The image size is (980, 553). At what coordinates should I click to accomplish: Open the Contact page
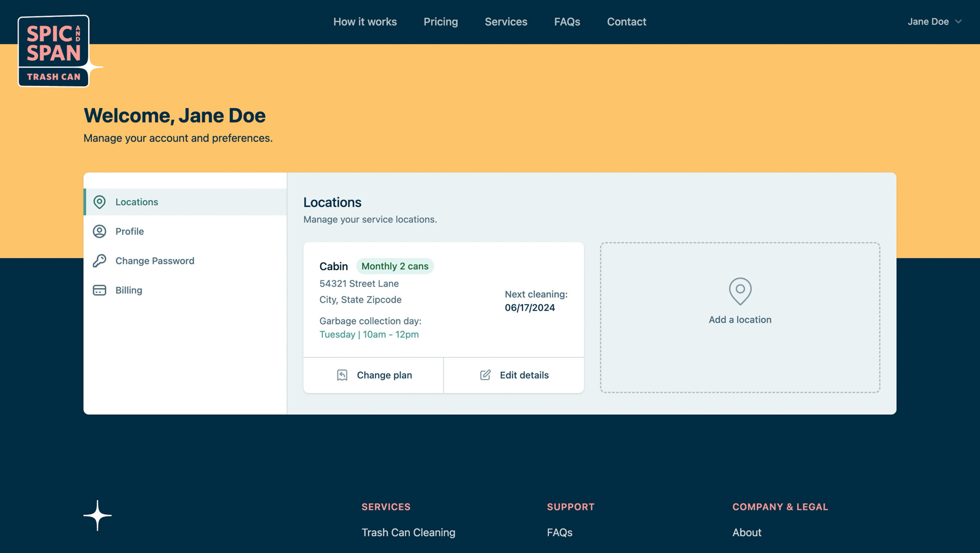(627, 22)
